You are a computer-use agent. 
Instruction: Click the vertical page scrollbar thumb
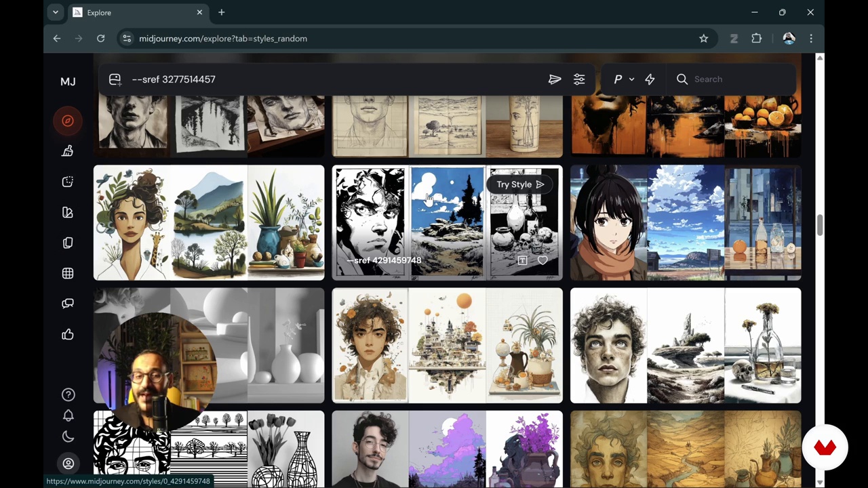click(x=820, y=224)
